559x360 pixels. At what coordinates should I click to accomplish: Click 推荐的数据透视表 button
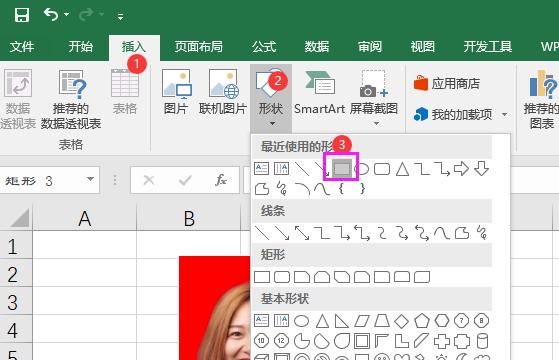pyautogui.click(x=71, y=99)
